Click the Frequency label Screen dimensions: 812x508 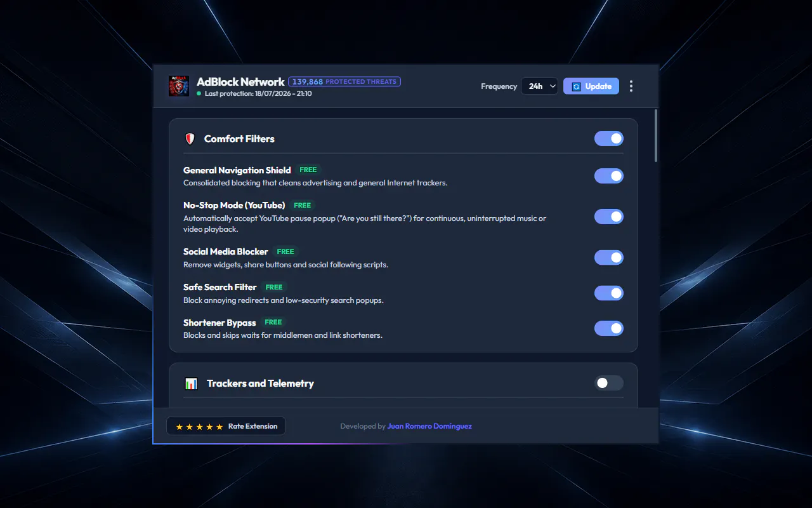point(499,86)
